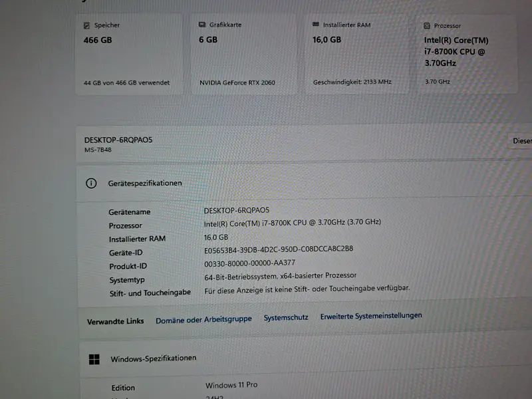Click the 'Diesen' rename PC button
Image resolution: width=532 pixels, height=399 pixels.
[521, 141]
